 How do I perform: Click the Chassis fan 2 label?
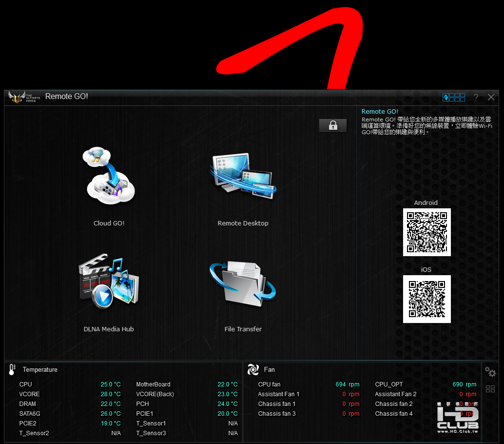(x=394, y=404)
